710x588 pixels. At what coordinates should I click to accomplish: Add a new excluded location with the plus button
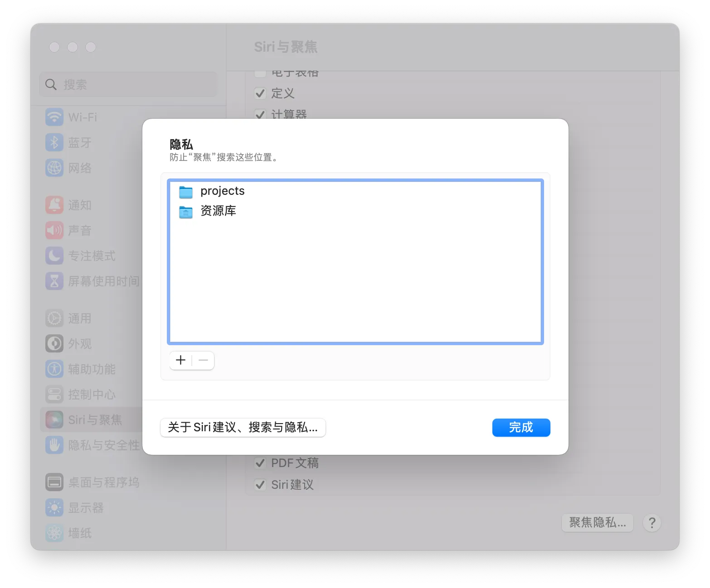coord(180,360)
